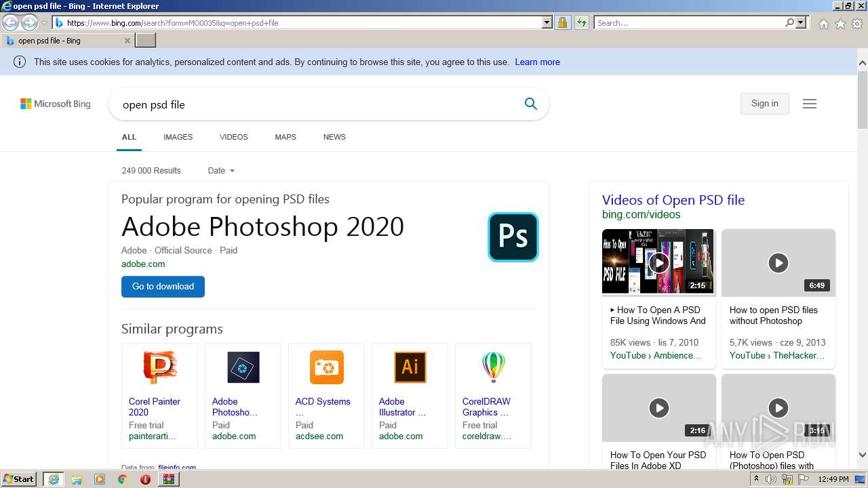Image resolution: width=868 pixels, height=488 pixels.
Task: Switch to the VIDEOS tab
Action: [x=233, y=137]
